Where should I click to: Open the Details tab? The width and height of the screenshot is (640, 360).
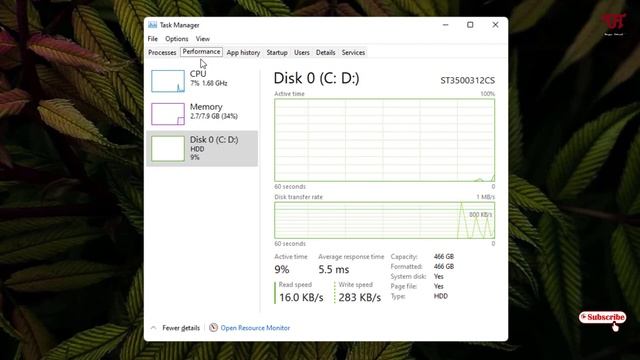[x=325, y=53]
